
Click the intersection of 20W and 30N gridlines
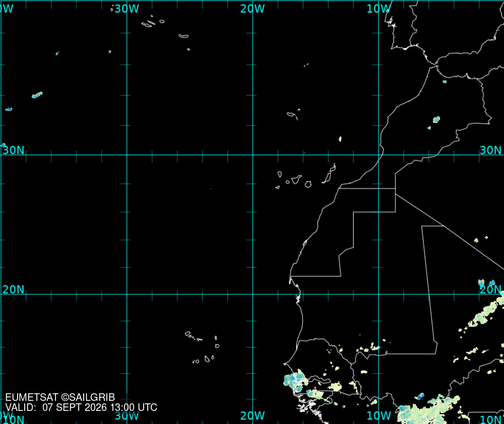(x=253, y=155)
